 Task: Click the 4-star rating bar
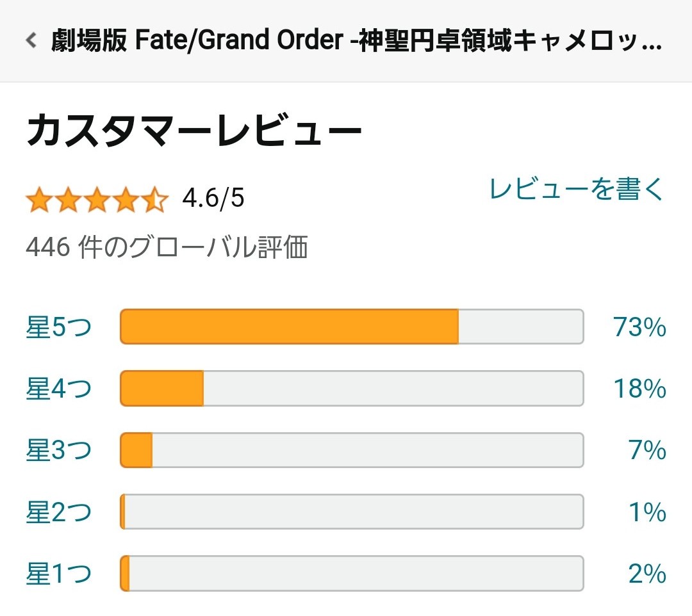pyautogui.click(x=352, y=389)
